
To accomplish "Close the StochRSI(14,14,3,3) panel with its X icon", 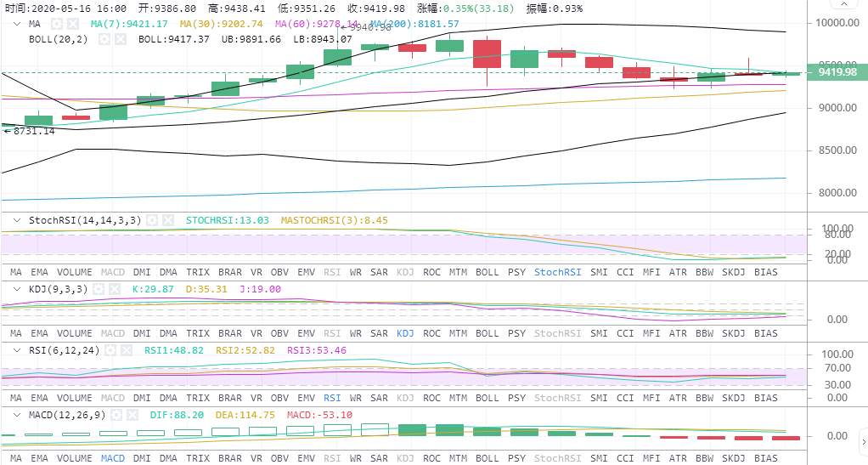I will pyautogui.click(x=168, y=220).
